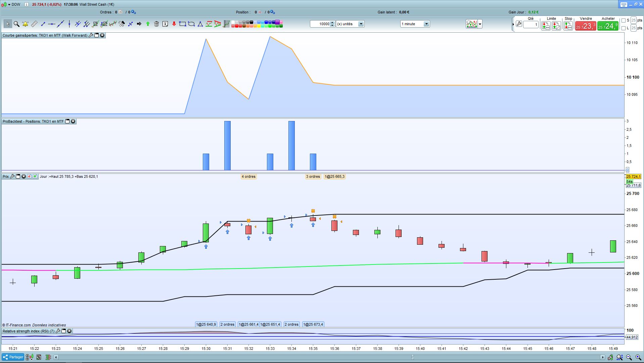644x363 pixels.
Task: Select the vertical line drawing tool
Action: (69, 24)
